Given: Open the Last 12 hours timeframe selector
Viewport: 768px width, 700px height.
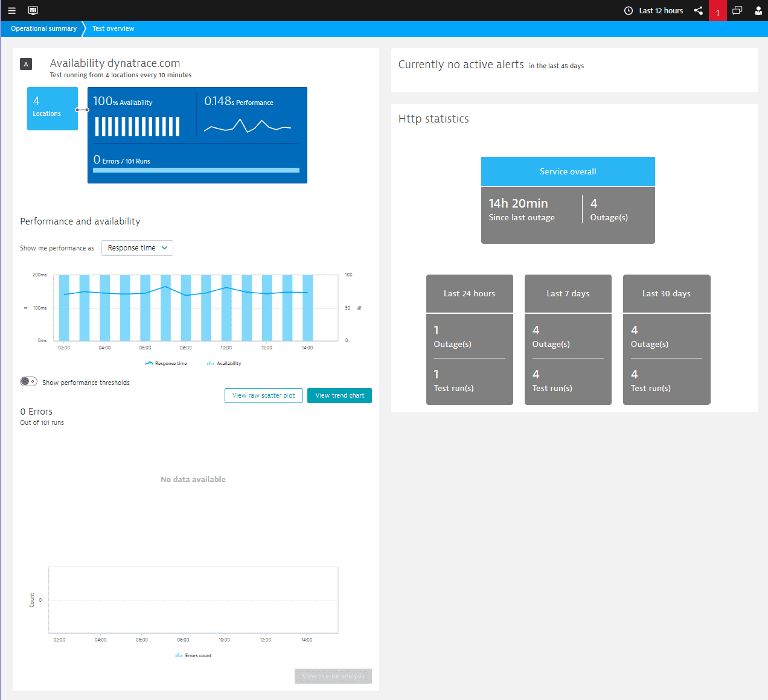Looking at the screenshot, I should [661, 10].
